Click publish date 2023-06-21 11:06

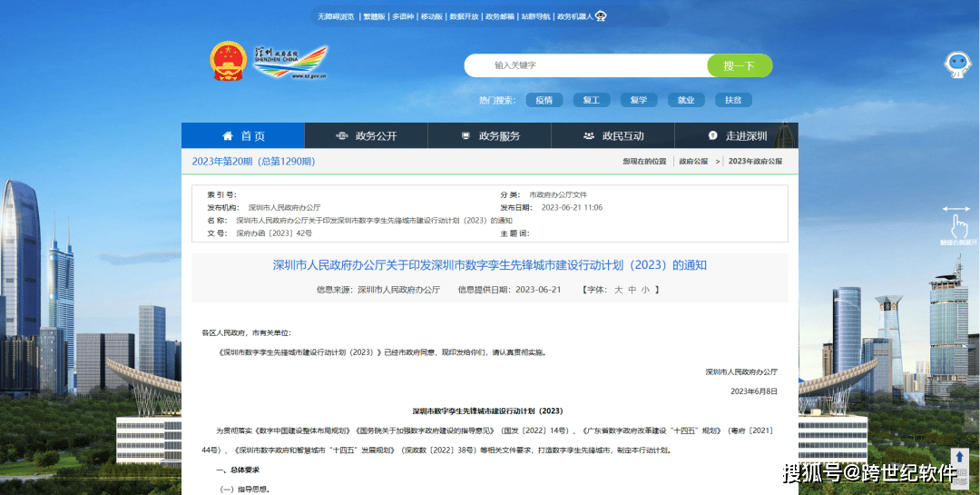click(572, 208)
